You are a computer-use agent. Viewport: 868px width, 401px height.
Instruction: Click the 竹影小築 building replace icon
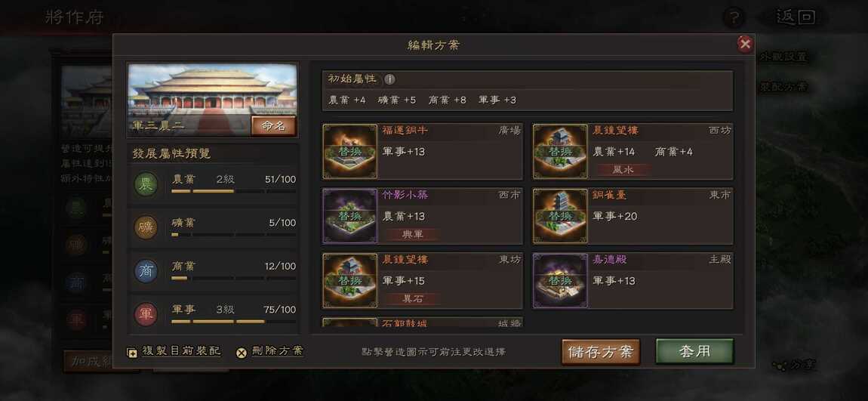[x=350, y=216]
